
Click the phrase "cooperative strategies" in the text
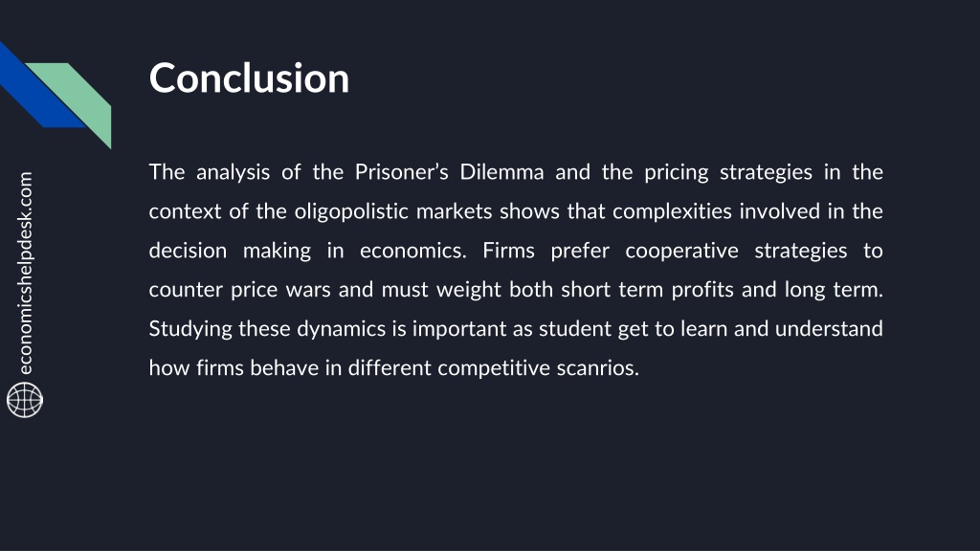736,252
